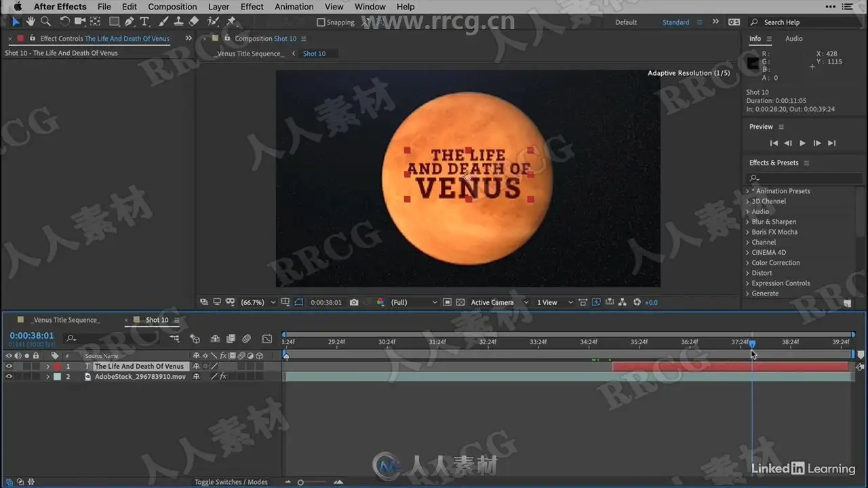
Task: Toggle Fast Previews button in viewer
Action: 596,302
